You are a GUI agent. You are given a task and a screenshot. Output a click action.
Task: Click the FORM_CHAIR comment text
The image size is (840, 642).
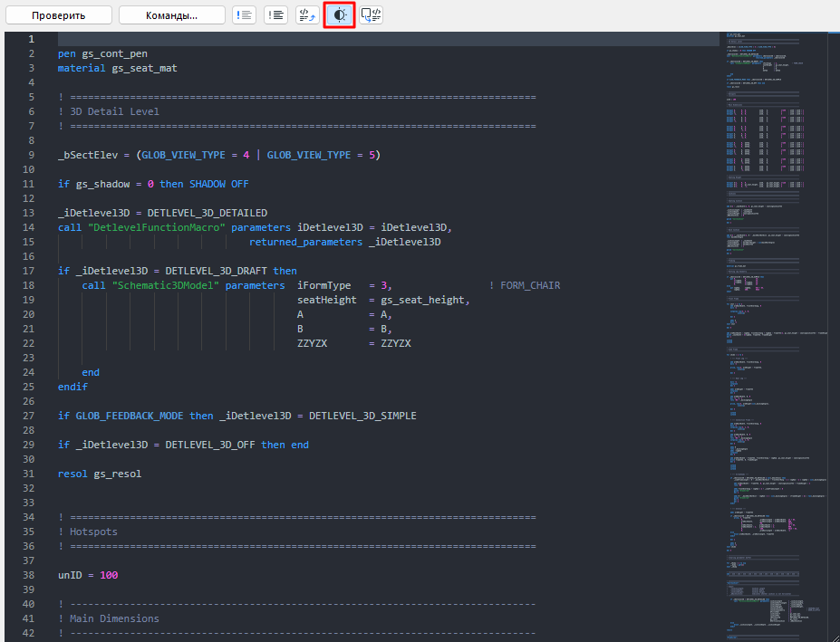pyautogui.click(x=529, y=285)
